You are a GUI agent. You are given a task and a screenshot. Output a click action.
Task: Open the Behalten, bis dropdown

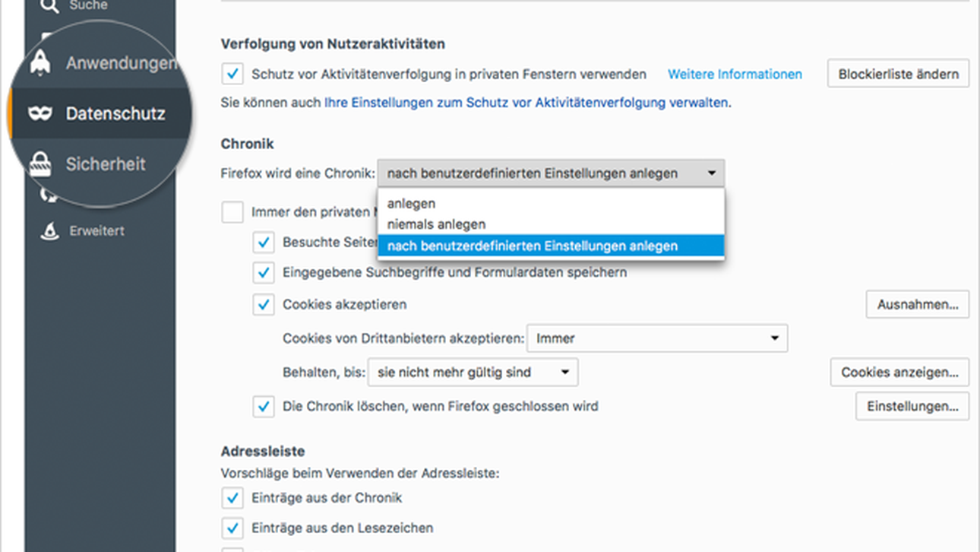(x=473, y=373)
